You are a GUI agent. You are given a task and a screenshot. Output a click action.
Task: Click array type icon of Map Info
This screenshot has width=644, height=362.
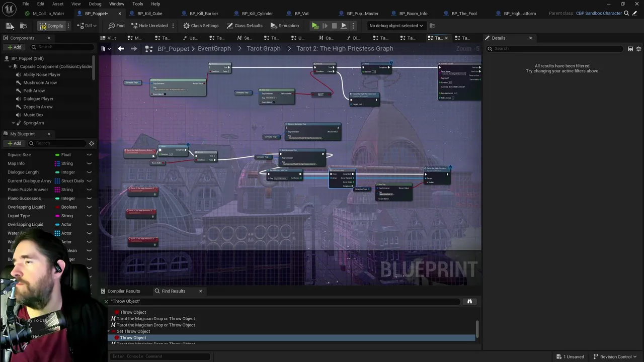(57, 163)
